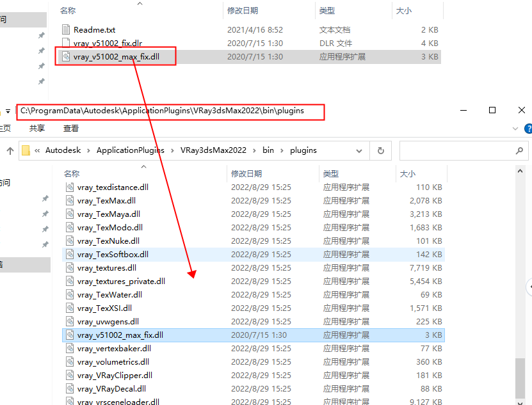
Task: Click the vray_v51002_fix.dlr file icon
Action: coord(66,43)
